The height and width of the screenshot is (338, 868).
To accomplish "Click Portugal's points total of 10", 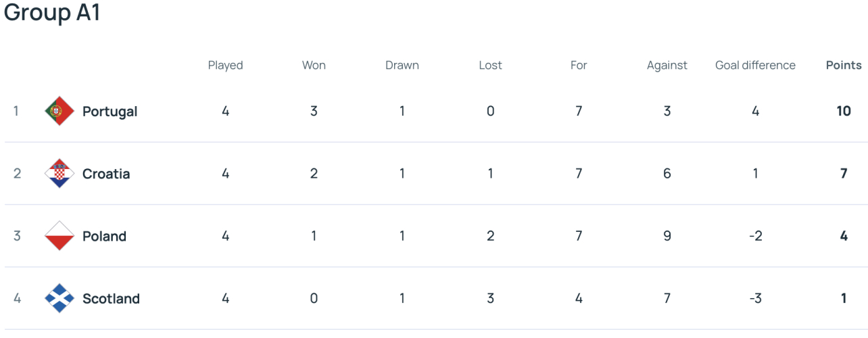I will point(844,111).
